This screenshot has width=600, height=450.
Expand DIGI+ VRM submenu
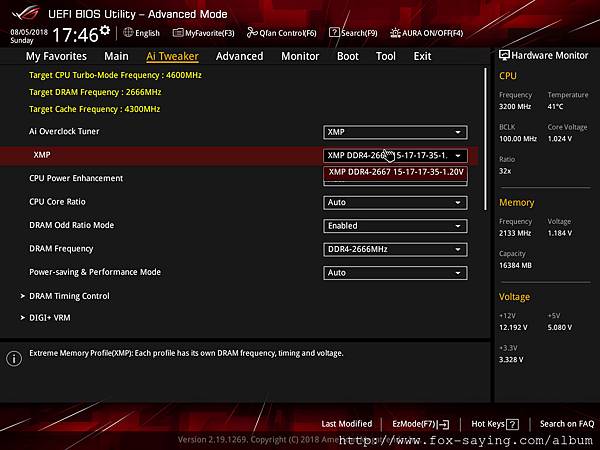click(x=49, y=318)
